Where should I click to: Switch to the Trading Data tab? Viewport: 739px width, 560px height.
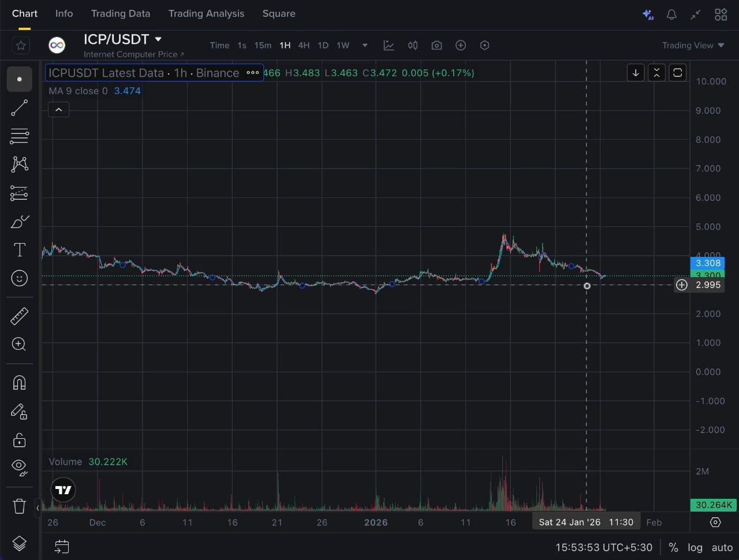pos(121,13)
